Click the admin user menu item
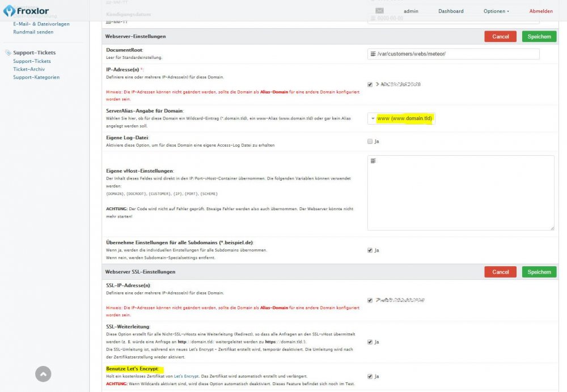567x392 pixels. pyautogui.click(x=411, y=11)
